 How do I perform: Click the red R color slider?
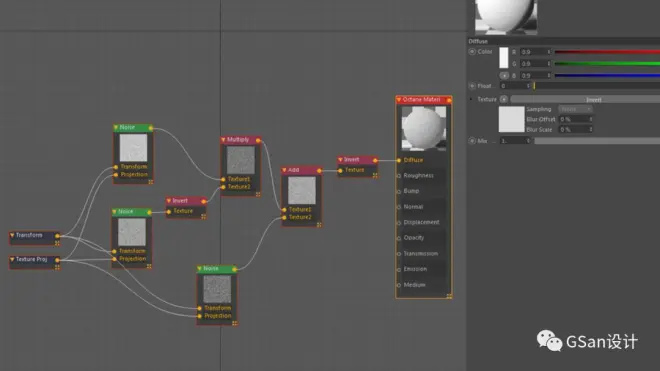pos(607,52)
